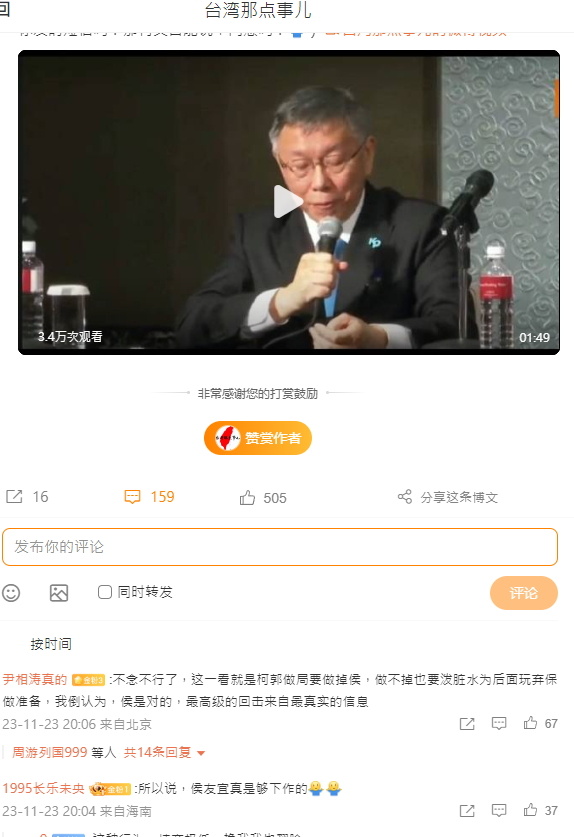The image size is (574, 837).
Task: Open the emoji picker smiley icon
Action: tap(11, 593)
